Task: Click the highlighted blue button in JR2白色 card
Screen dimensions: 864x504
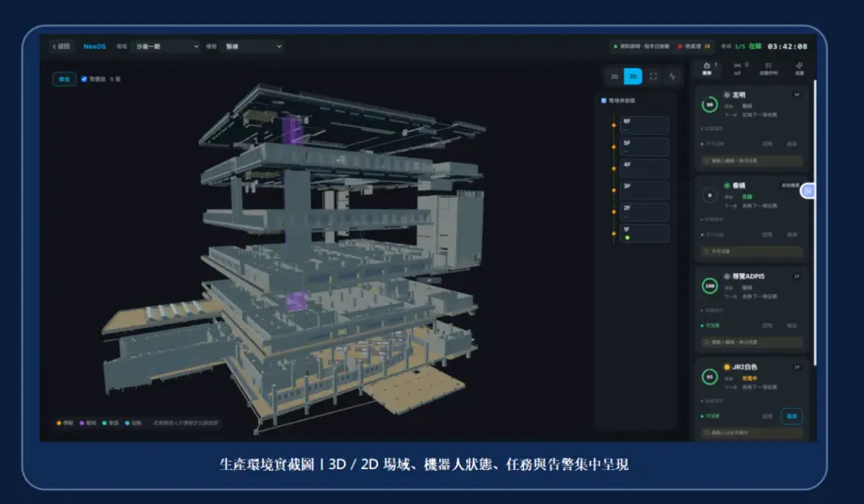Action: click(x=791, y=416)
